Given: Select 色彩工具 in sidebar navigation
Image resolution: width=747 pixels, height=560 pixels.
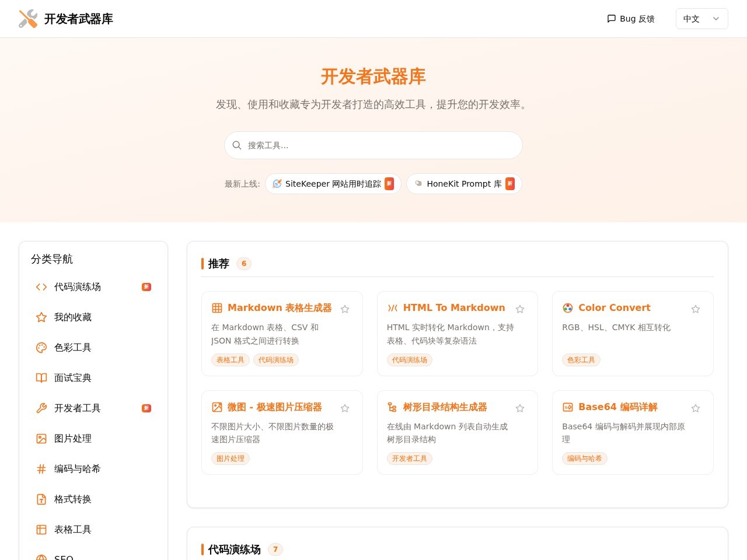Looking at the screenshot, I should [93, 348].
